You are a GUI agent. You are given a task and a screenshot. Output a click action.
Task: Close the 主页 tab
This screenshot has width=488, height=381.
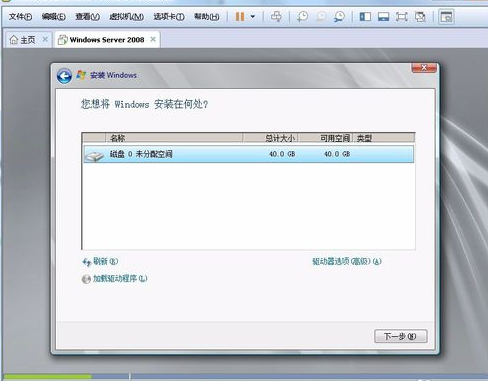(45, 39)
